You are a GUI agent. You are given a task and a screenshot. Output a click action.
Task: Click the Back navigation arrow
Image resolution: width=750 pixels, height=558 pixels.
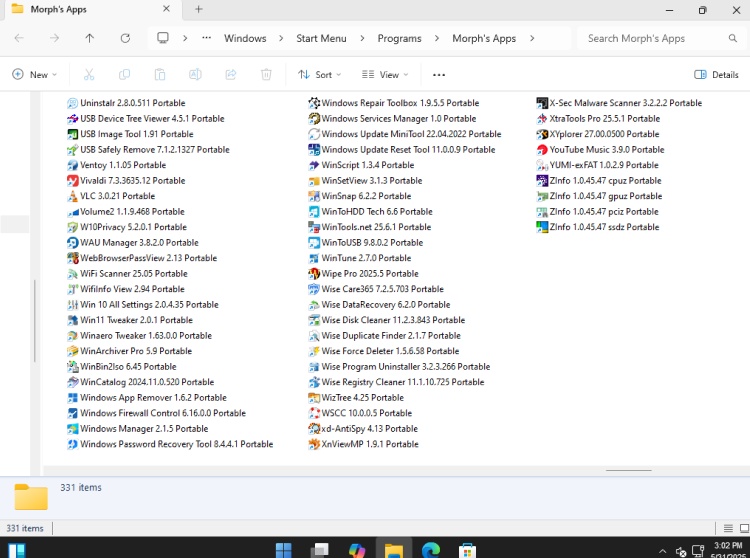tap(19, 38)
